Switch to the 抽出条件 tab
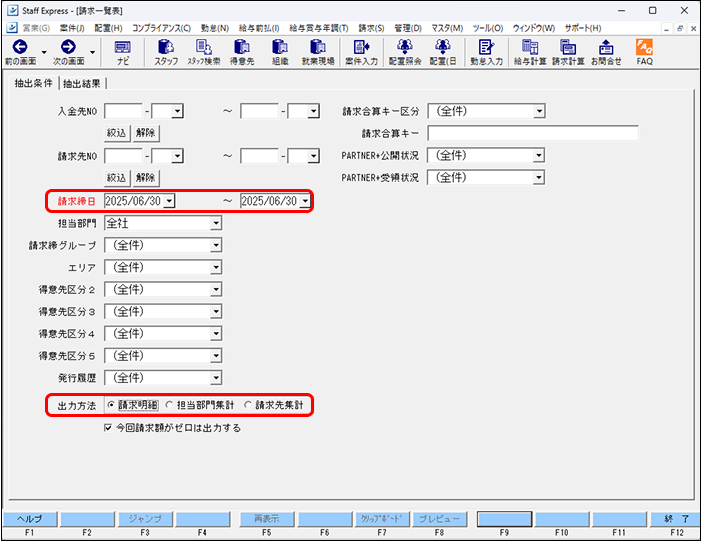Screen dimensions: 701x541 tap(34, 83)
